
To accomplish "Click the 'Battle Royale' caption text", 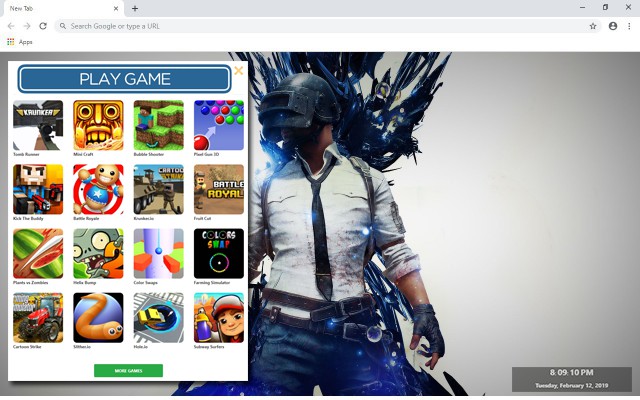I will click(x=86, y=218).
